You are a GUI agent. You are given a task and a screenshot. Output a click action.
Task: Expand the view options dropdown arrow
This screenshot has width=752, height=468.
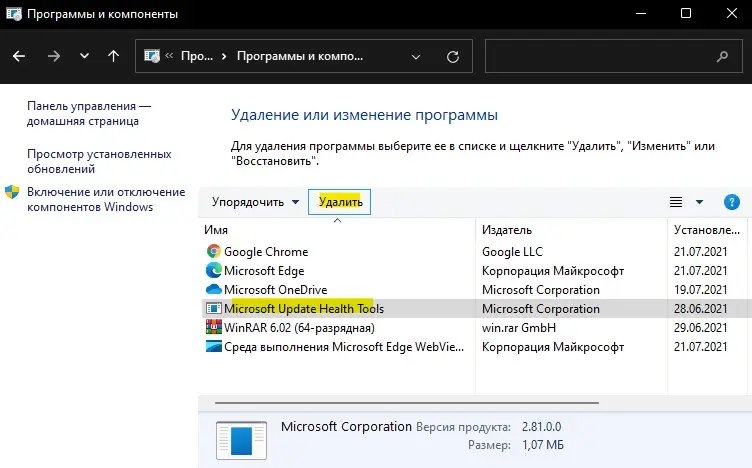pos(700,202)
